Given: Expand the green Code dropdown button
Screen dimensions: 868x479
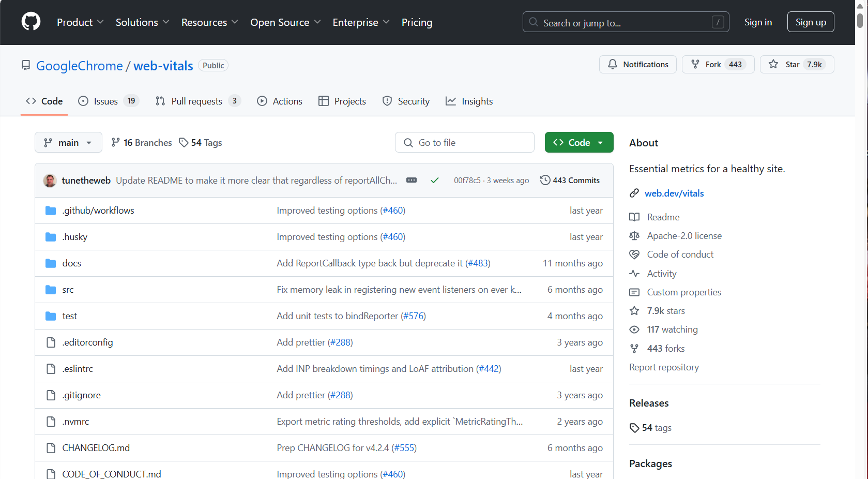Looking at the screenshot, I should [579, 142].
